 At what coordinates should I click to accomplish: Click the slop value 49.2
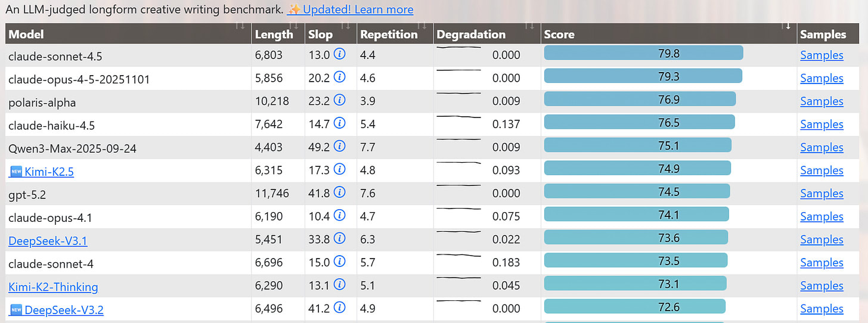pyautogui.click(x=320, y=147)
